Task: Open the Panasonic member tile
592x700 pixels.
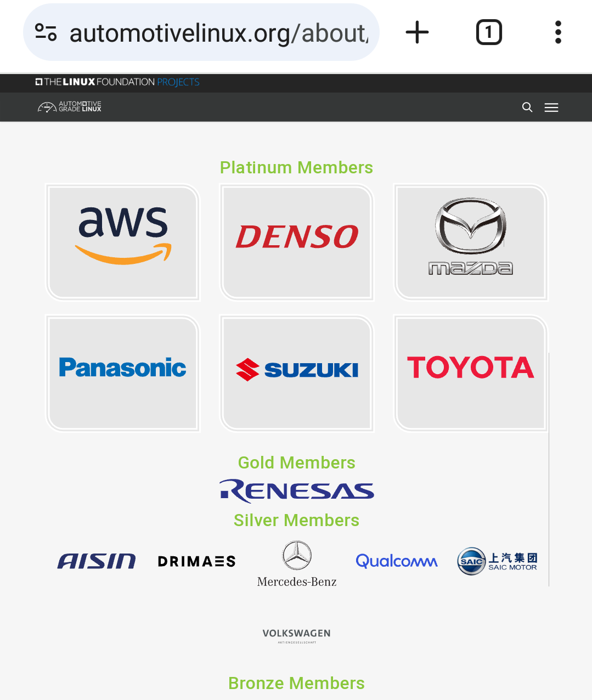Action: click(123, 373)
